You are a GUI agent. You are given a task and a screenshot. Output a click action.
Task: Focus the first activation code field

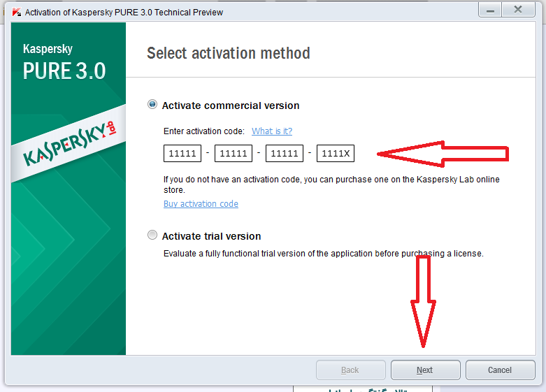click(x=182, y=154)
